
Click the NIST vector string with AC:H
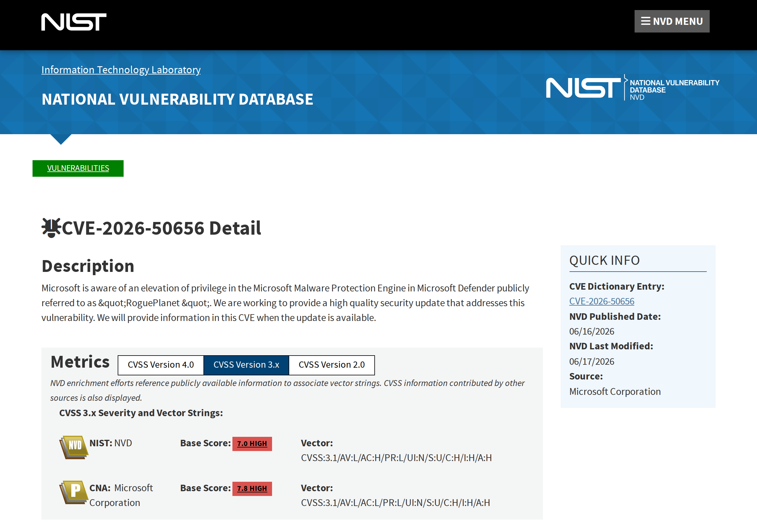[x=396, y=458]
